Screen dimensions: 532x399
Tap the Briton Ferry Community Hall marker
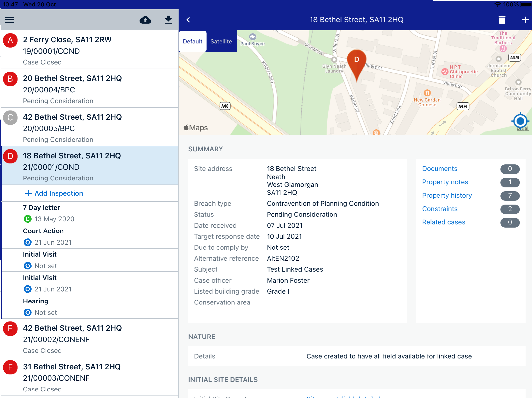(x=518, y=82)
